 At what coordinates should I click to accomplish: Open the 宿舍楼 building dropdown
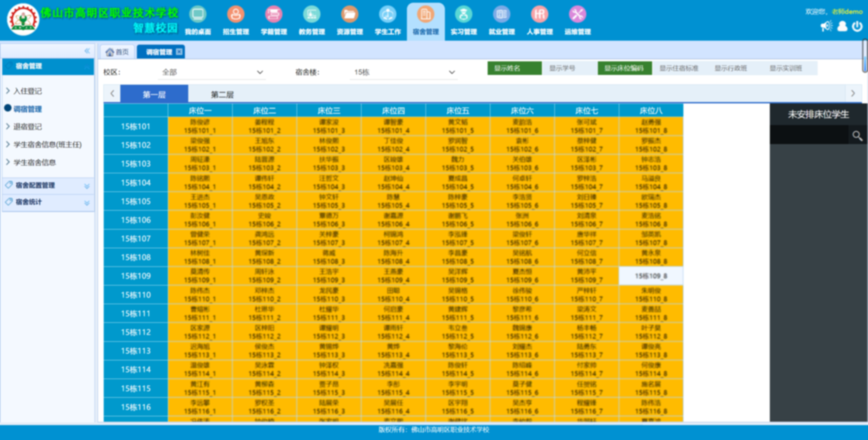pos(403,72)
